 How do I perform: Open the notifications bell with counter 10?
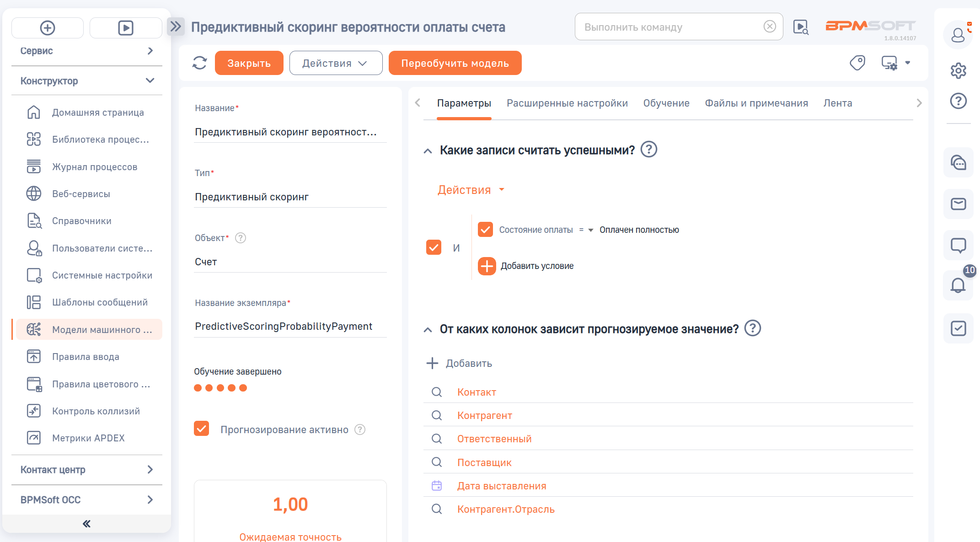coord(959,285)
